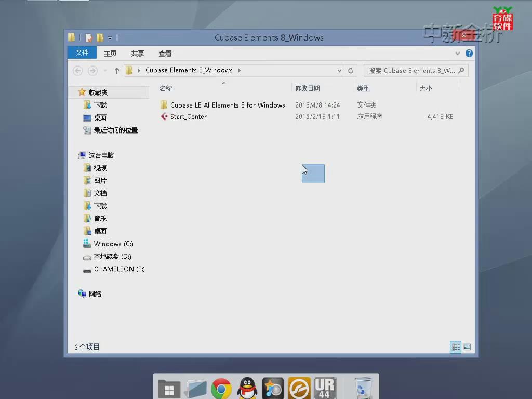Image resolution: width=532 pixels, height=399 pixels.
Task: Expand the chevron after Cubase Elements 8_Windows breadcrumb
Action: pyautogui.click(x=239, y=70)
